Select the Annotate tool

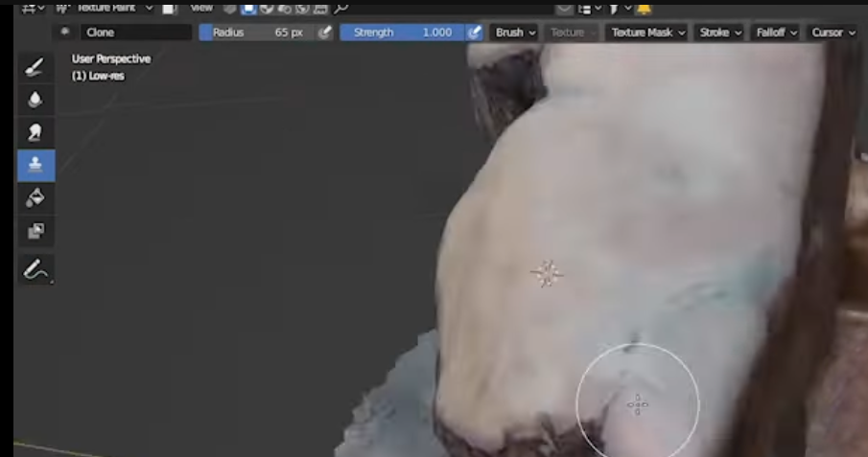click(x=36, y=270)
